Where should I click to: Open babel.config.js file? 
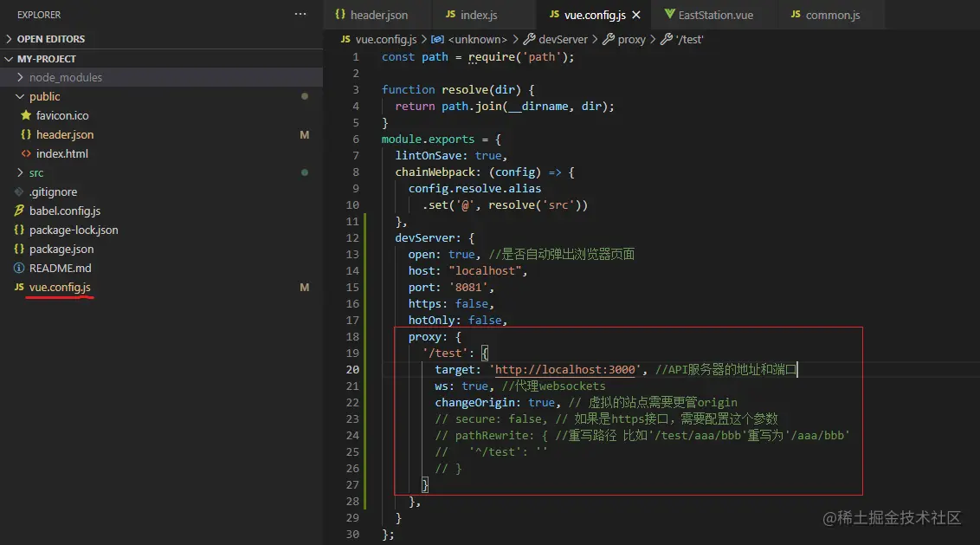(x=64, y=211)
